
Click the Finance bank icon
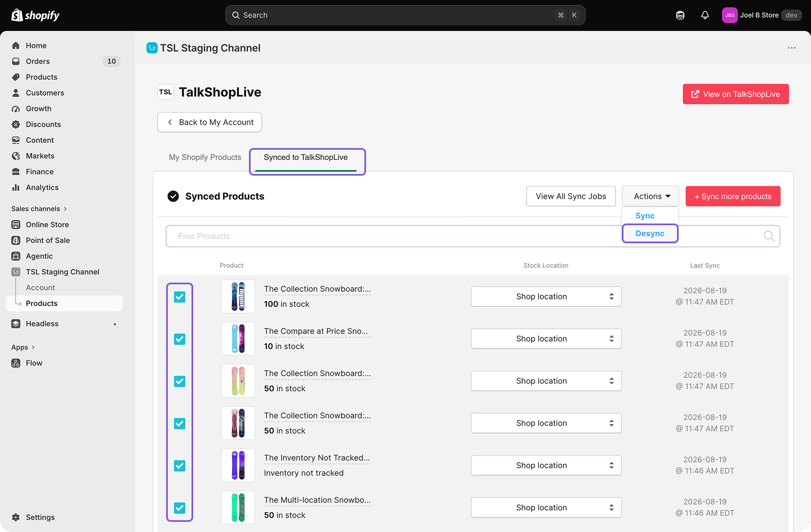click(16, 172)
